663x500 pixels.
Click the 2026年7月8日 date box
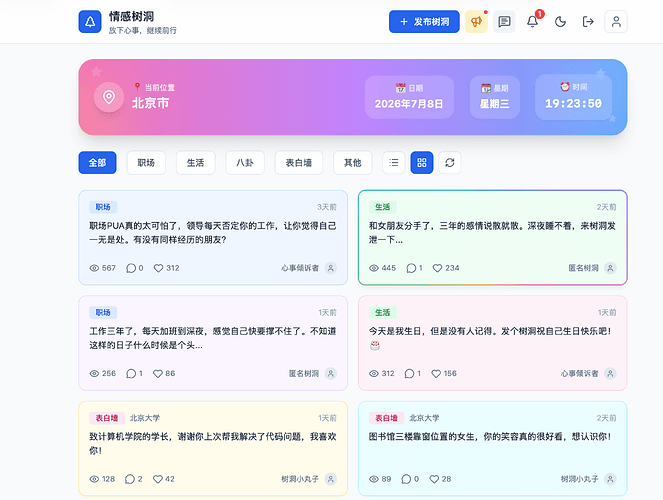tap(409, 97)
